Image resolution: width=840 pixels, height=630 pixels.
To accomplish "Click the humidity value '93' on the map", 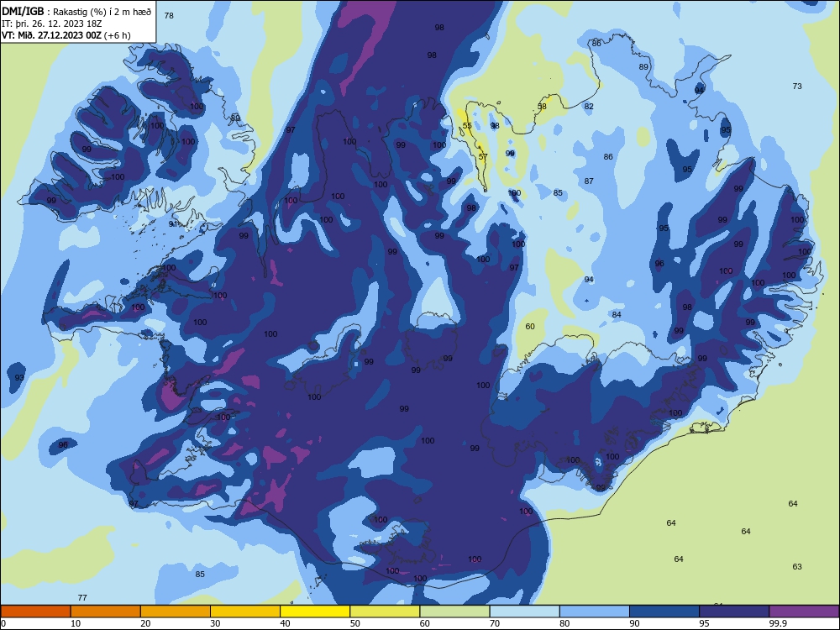I will click(x=19, y=377).
